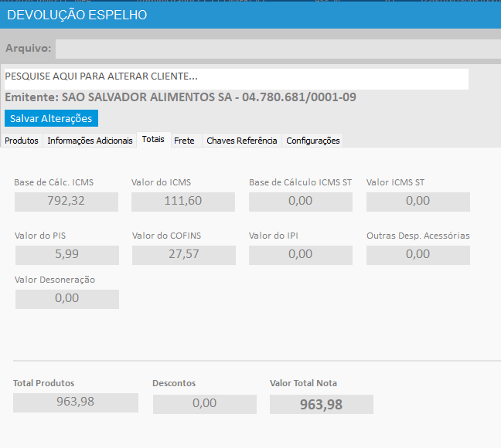This screenshot has width=501, height=448.
Task: Click the Valor Desoneração field
Action: point(66,299)
